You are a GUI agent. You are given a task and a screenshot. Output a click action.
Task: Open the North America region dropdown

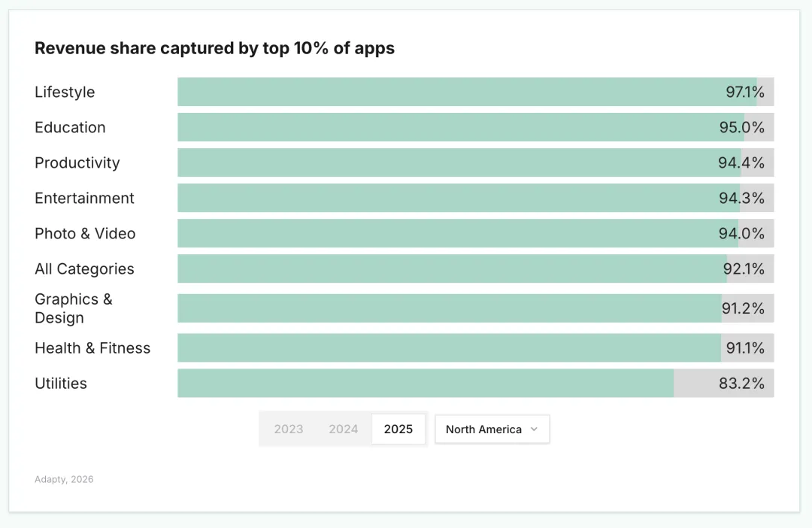[483, 429]
